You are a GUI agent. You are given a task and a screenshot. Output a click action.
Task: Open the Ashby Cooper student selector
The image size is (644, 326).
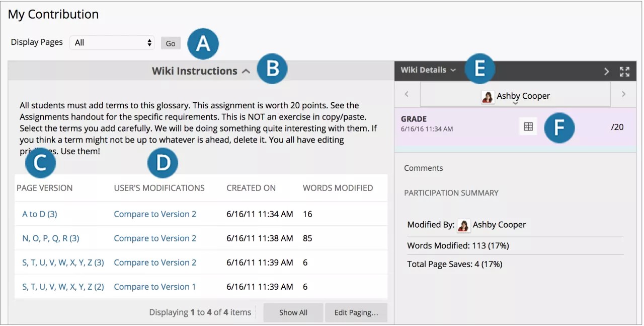click(515, 96)
